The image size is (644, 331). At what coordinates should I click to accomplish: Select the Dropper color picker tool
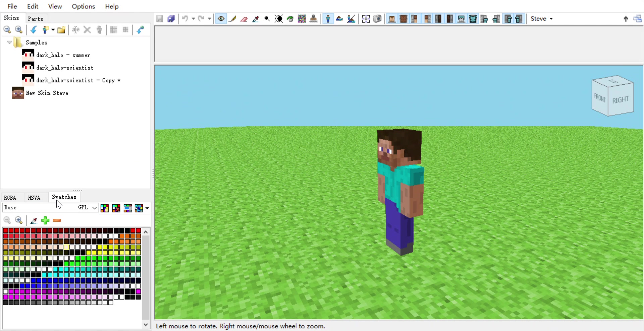pyautogui.click(x=256, y=19)
